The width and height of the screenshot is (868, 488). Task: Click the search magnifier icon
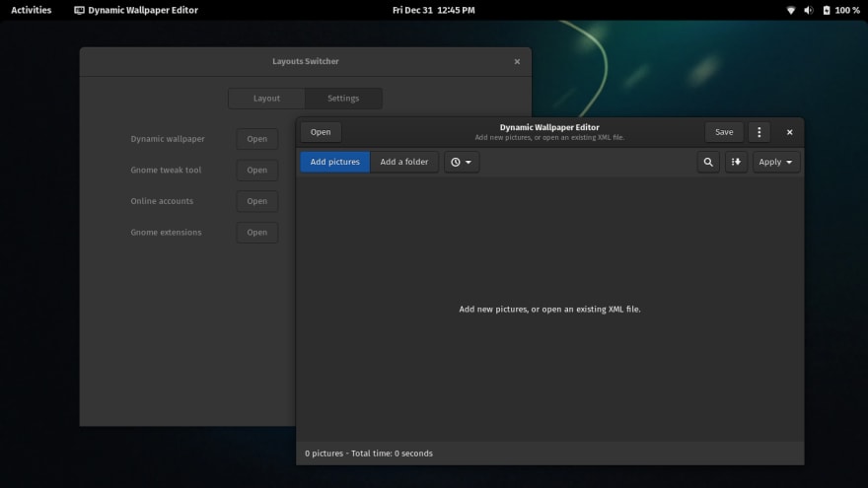708,162
